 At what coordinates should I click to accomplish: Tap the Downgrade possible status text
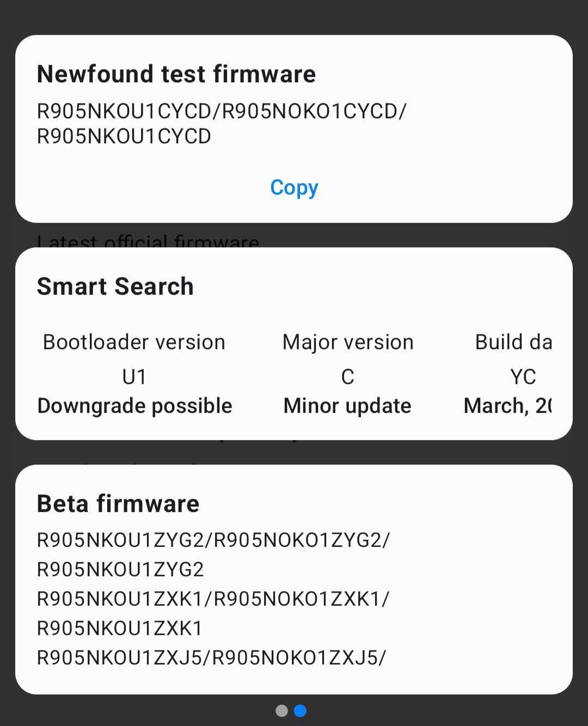tap(134, 406)
